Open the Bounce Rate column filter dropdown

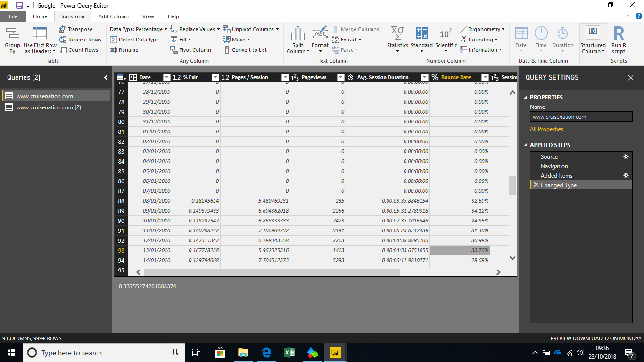[x=485, y=77]
